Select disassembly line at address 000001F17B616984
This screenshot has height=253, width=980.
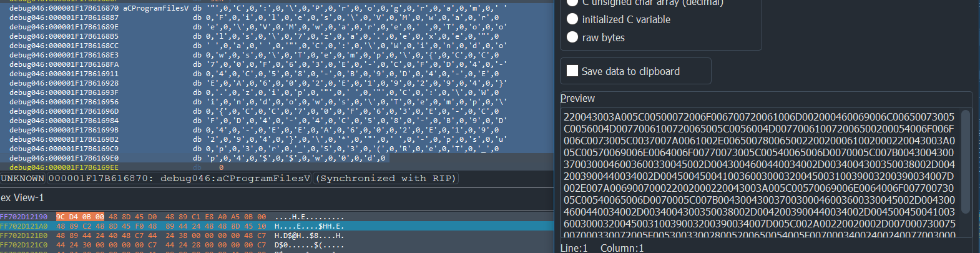276,121
